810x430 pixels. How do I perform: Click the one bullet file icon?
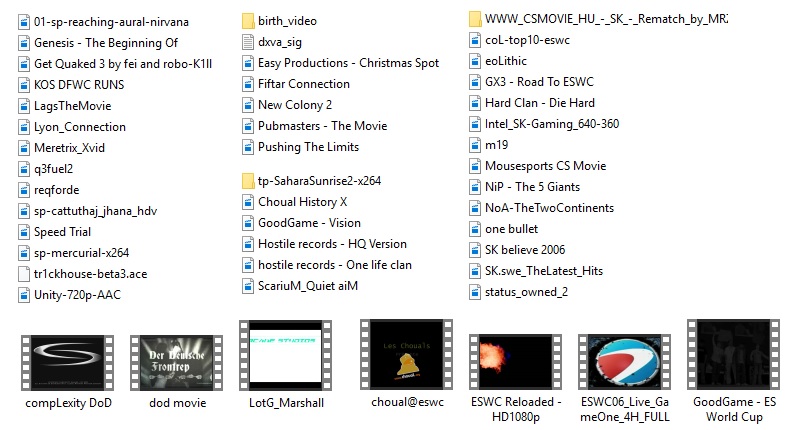(x=475, y=229)
